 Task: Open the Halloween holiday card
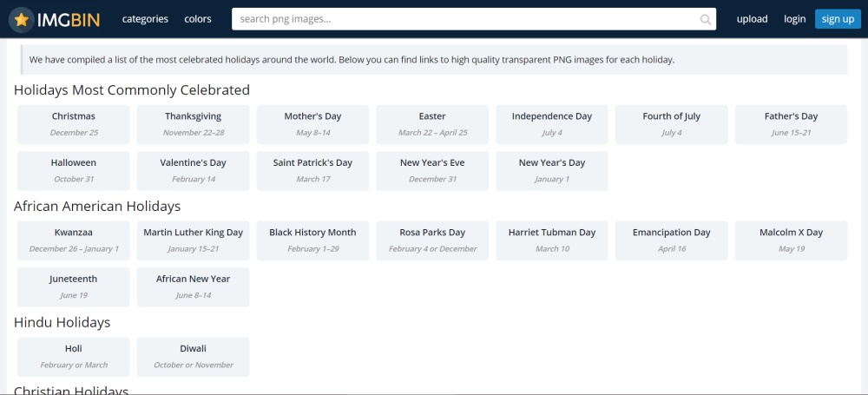coord(74,171)
